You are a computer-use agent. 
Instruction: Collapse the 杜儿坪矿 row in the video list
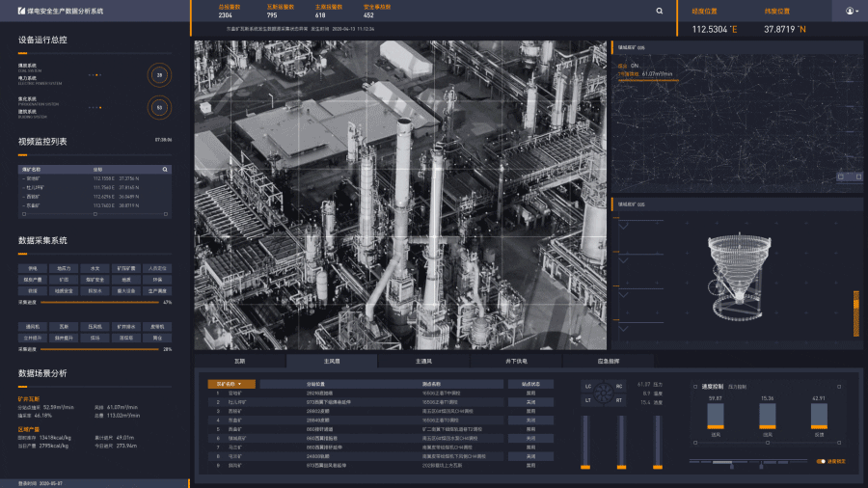(x=23, y=187)
